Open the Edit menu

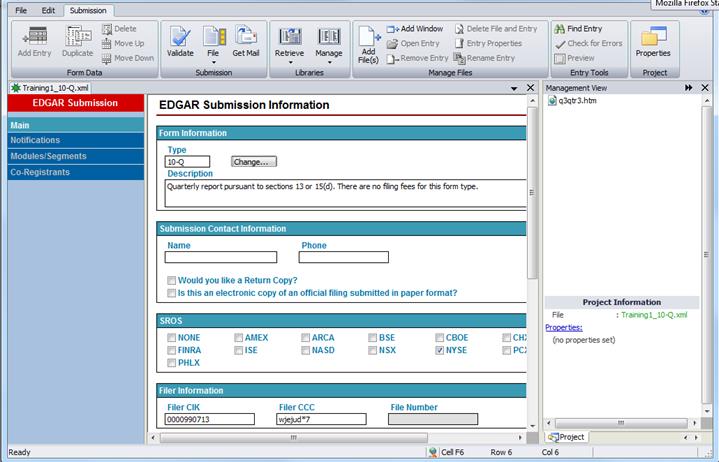48,11
